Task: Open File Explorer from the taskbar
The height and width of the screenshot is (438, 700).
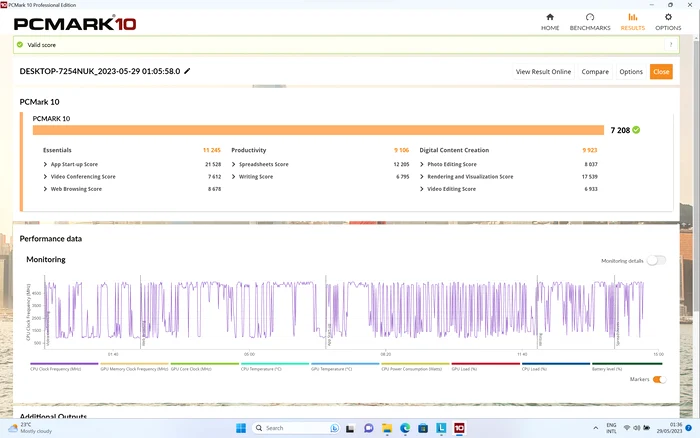Action: tap(387, 429)
